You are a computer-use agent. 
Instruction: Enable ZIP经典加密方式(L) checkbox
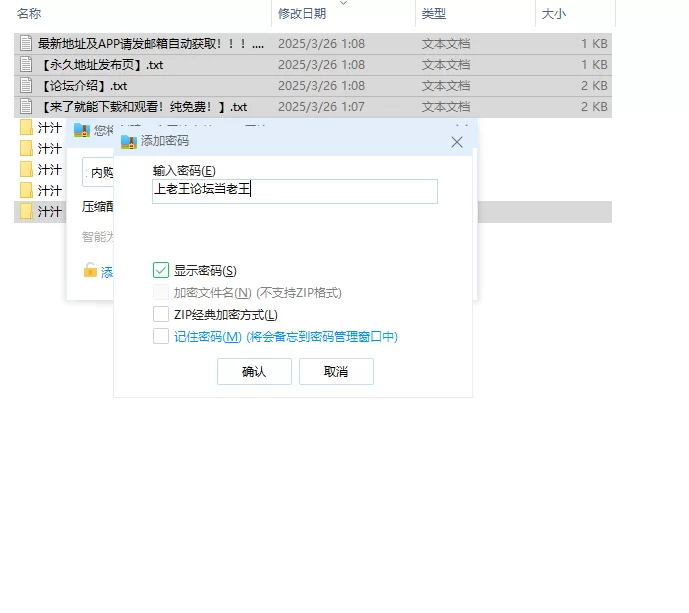click(x=161, y=314)
